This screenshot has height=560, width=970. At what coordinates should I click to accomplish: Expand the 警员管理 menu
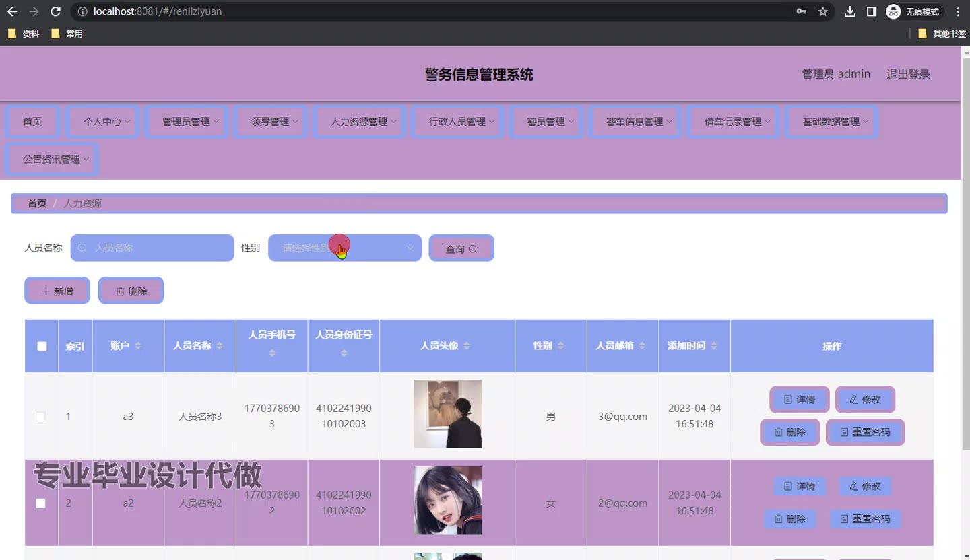click(x=546, y=122)
